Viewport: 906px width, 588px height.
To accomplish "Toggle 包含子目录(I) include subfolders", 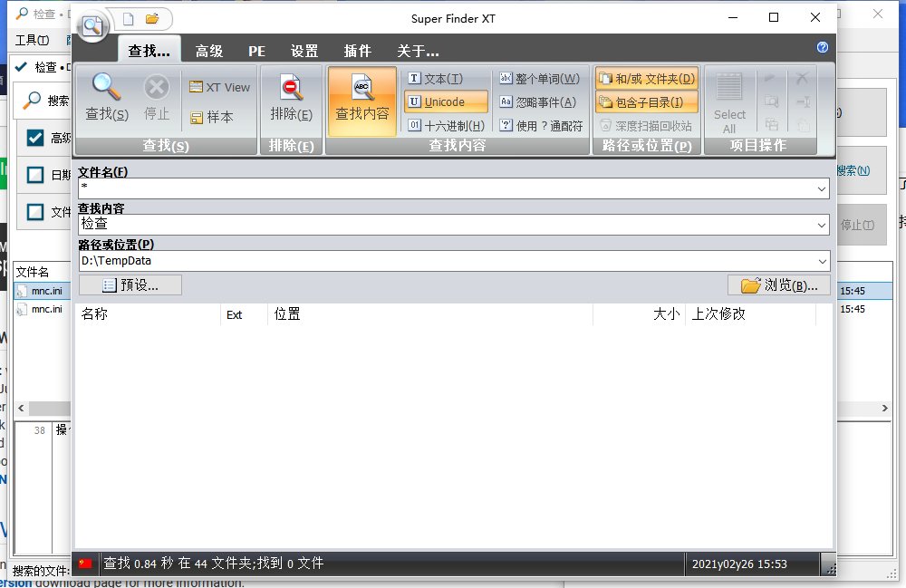I will [x=647, y=102].
